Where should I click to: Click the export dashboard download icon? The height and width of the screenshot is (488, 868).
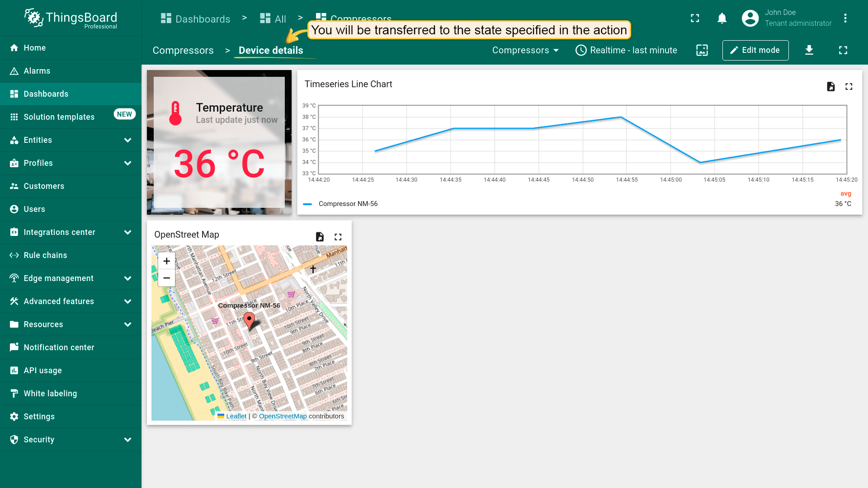point(809,50)
